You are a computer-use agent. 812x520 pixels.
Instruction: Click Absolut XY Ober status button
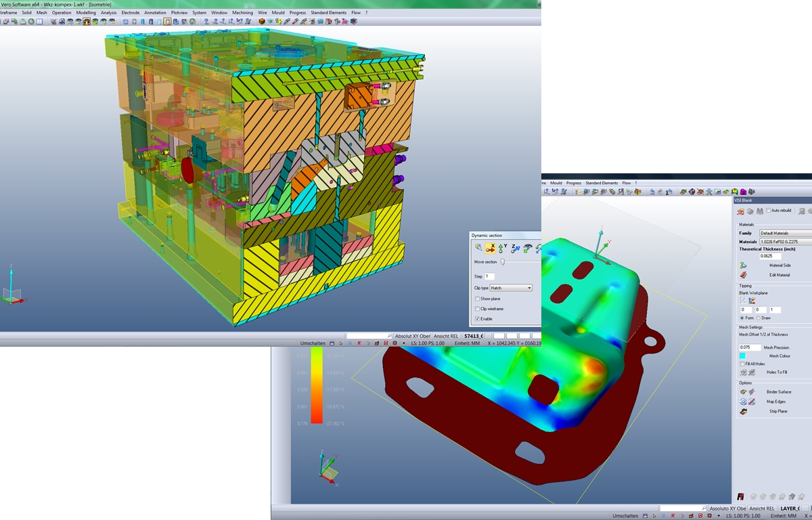(x=413, y=336)
